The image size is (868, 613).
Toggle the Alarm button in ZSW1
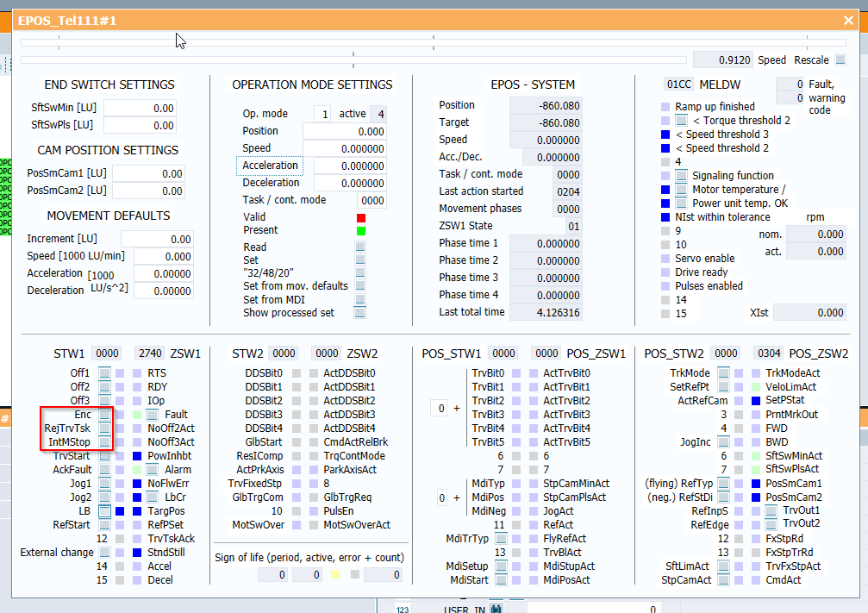click(153, 470)
